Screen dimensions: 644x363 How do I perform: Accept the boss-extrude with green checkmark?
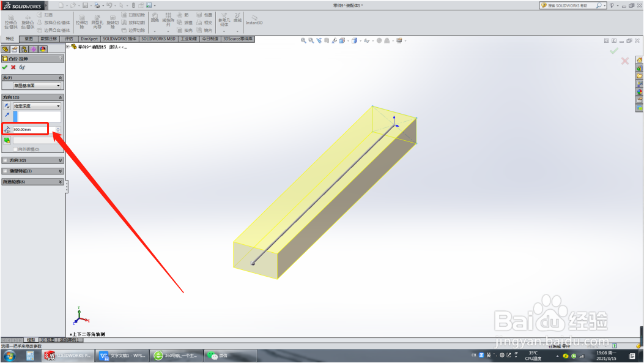coord(5,67)
